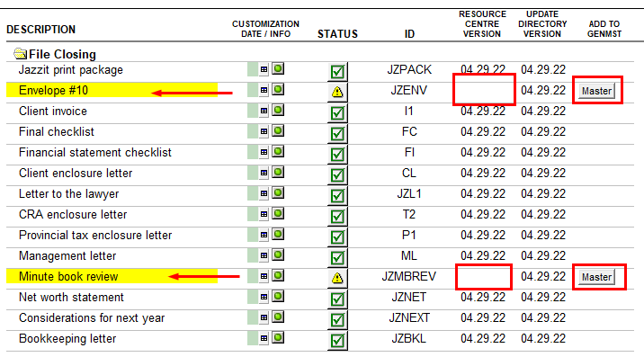Toggle status checkbox for Final checklist
Screen dimensions: 644x357
coord(337,133)
